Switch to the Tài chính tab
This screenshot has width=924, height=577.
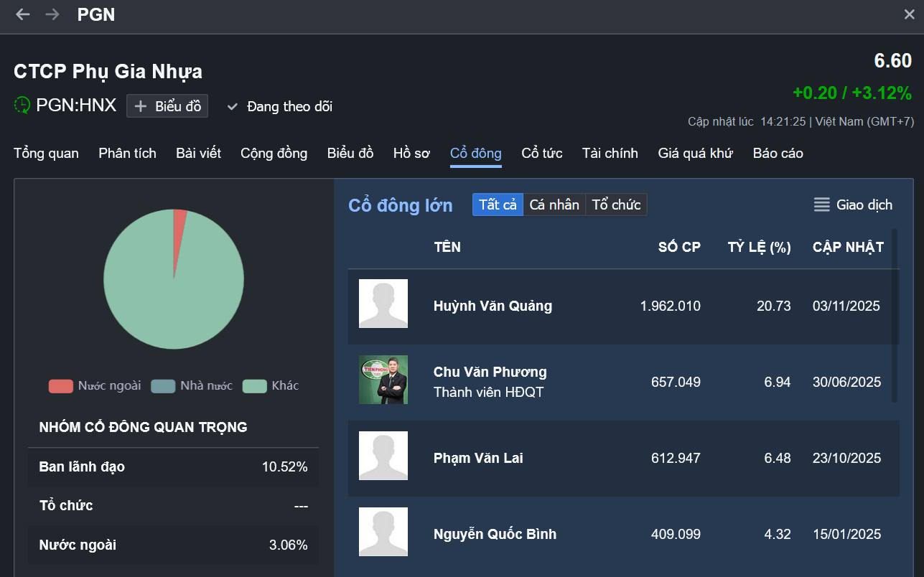tap(610, 153)
